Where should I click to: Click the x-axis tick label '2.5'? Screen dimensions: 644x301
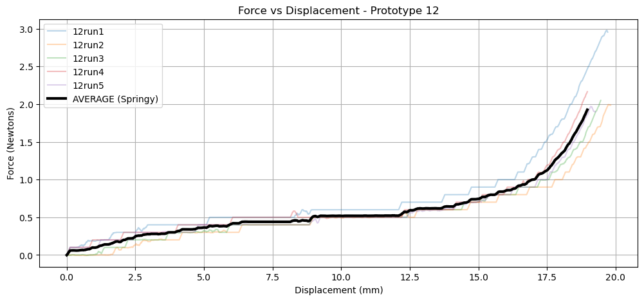coord(135,277)
